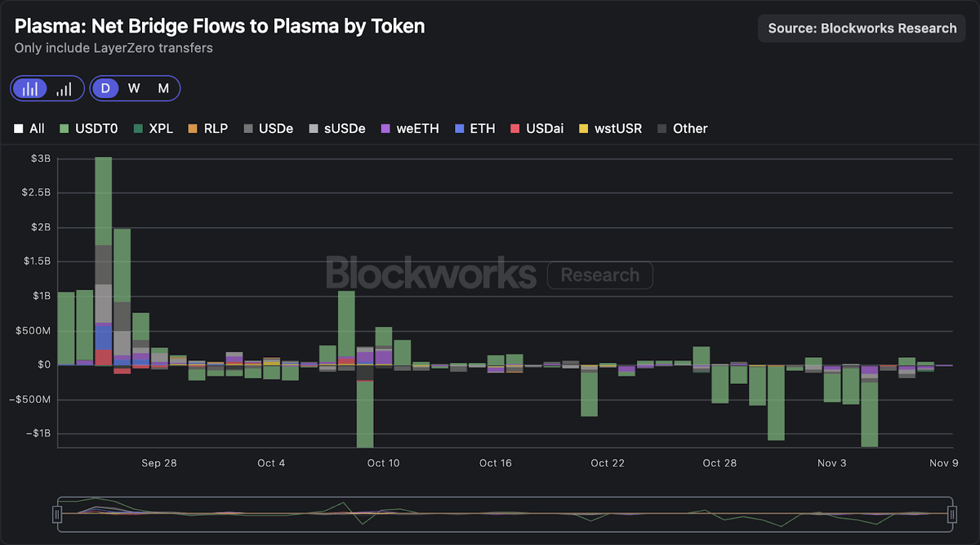Switch to the M monthly view

pyautogui.click(x=163, y=88)
